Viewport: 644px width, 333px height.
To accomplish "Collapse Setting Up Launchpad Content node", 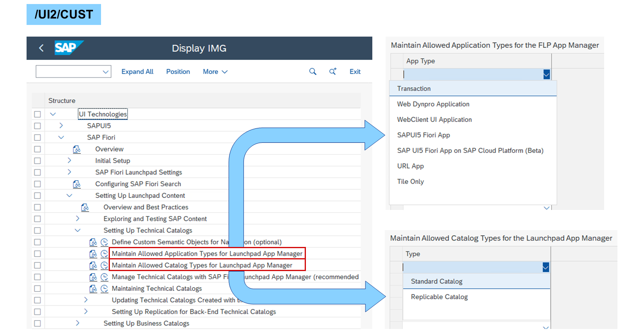I will (69, 196).
